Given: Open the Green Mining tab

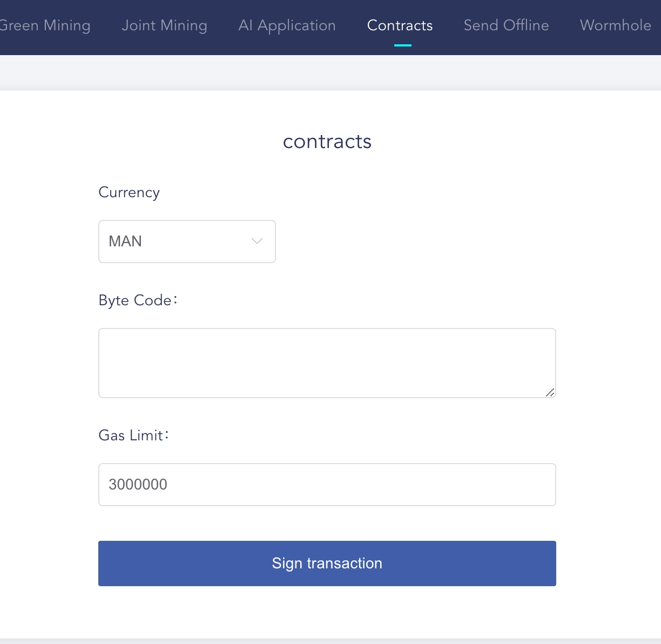Looking at the screenshot, I should click(45, 25).
